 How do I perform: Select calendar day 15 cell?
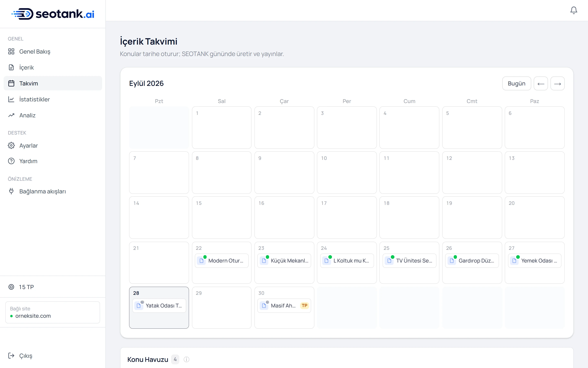coord(222,218)
